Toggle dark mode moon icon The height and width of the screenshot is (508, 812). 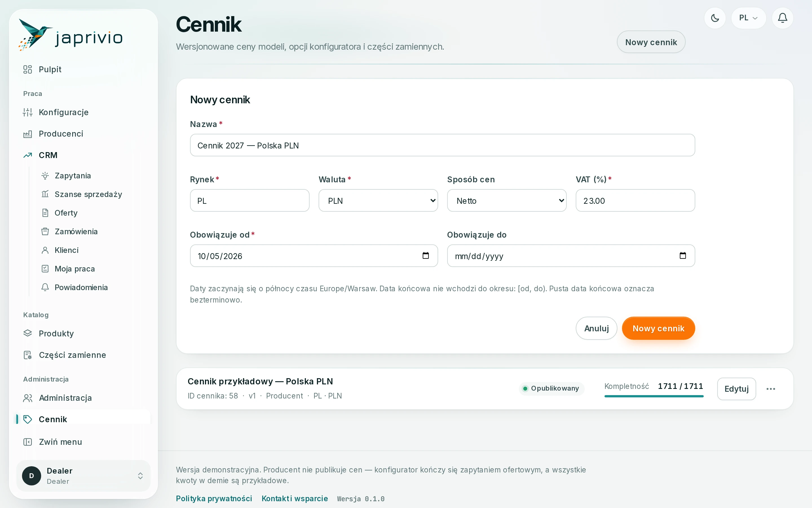[715, 18]
